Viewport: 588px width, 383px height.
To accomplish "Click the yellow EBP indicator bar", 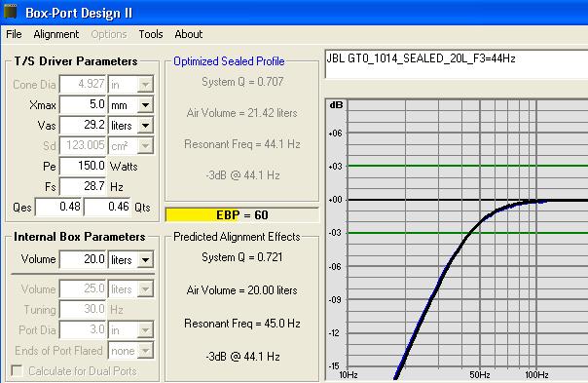I will point(202,215).
